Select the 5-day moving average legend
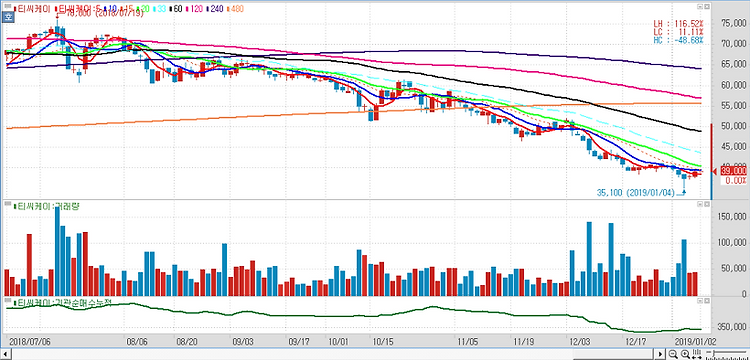The image size is (750, 360). pyautogui.click(x=77, y=9)
